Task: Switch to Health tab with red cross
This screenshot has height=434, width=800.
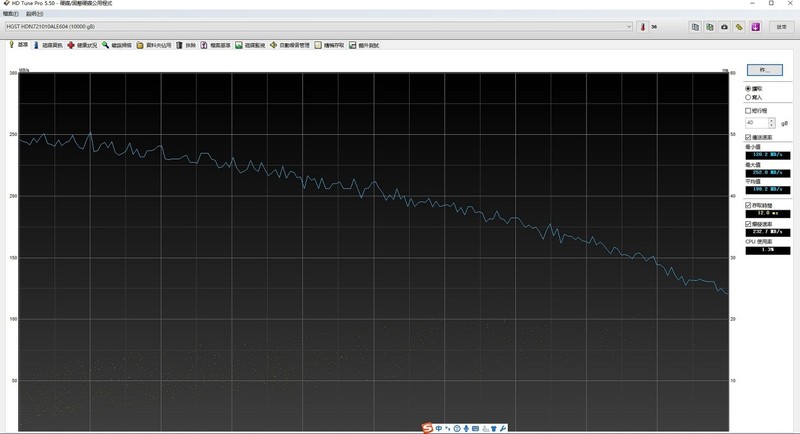Action: coord(82,45)
